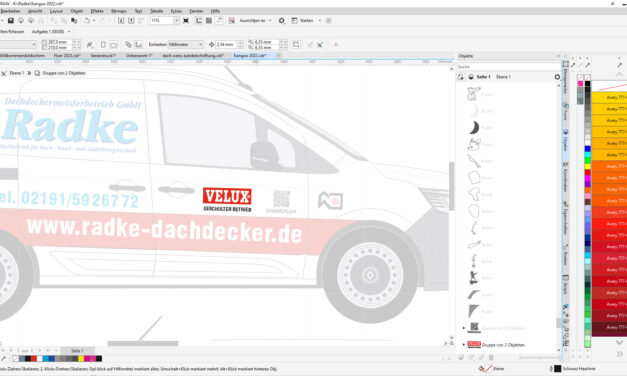Click the Objekte docker options gear

coord(557,77)
